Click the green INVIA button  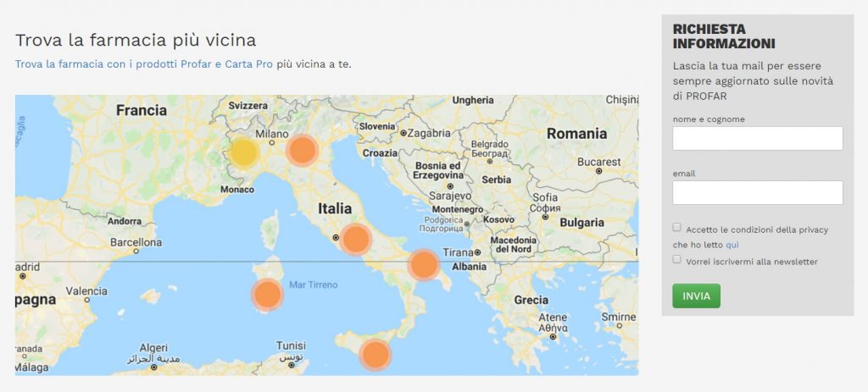[x=697, y=295]
